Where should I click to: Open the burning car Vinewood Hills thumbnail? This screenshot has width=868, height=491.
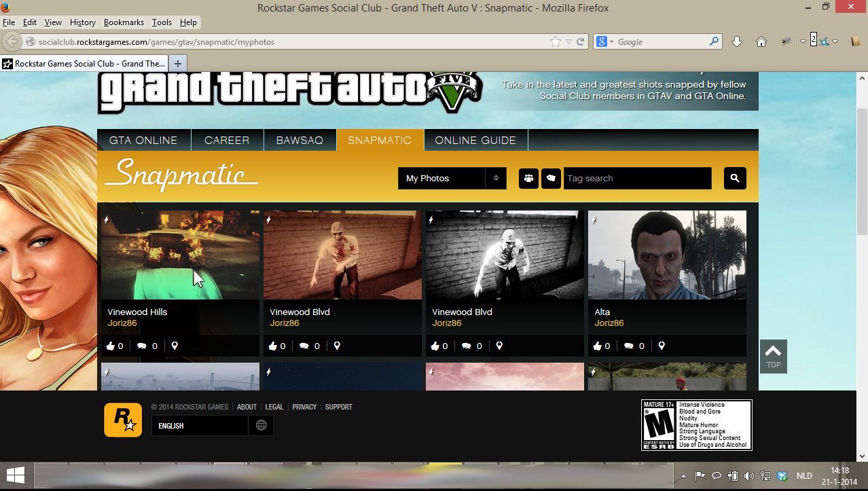[x=180, y=255]
